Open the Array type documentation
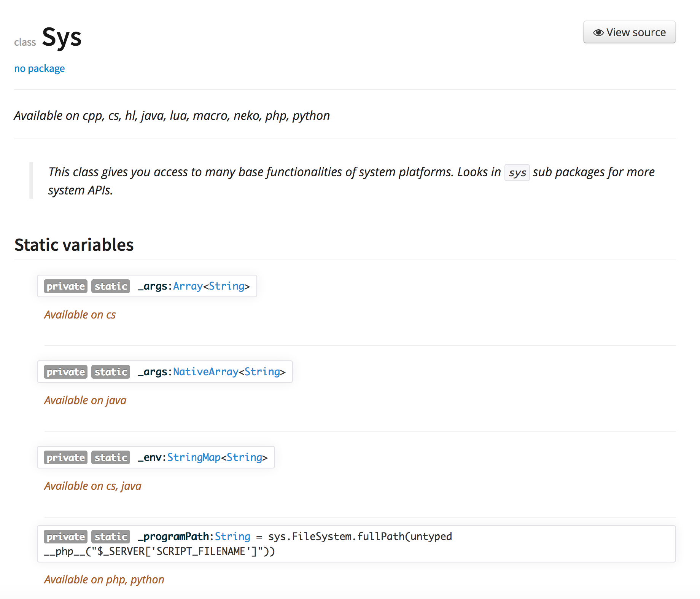 click(188, 286)
